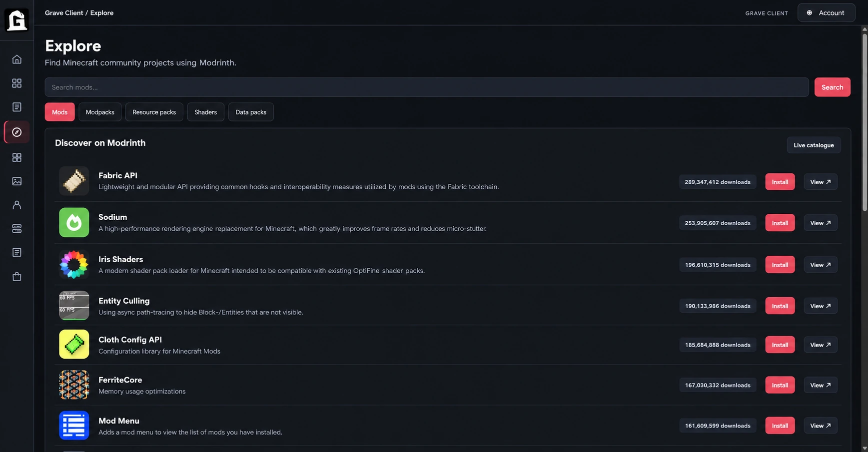Open the person profile sidebar icon

pos(17,205)
